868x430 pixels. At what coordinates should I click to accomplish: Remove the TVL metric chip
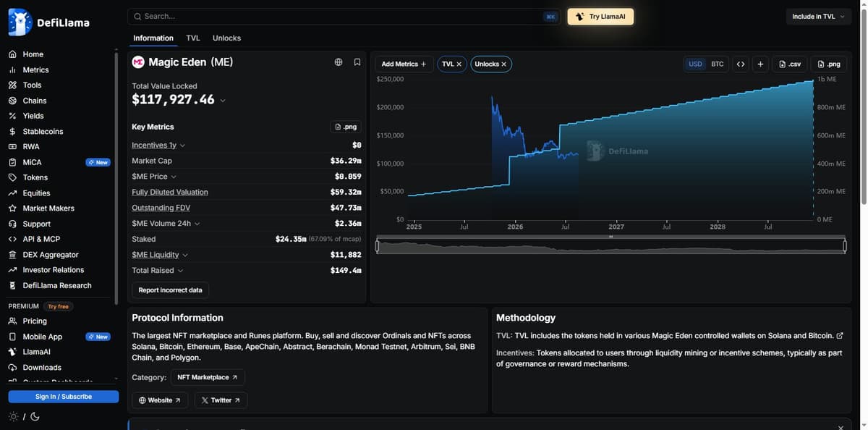tap(459, 64)
